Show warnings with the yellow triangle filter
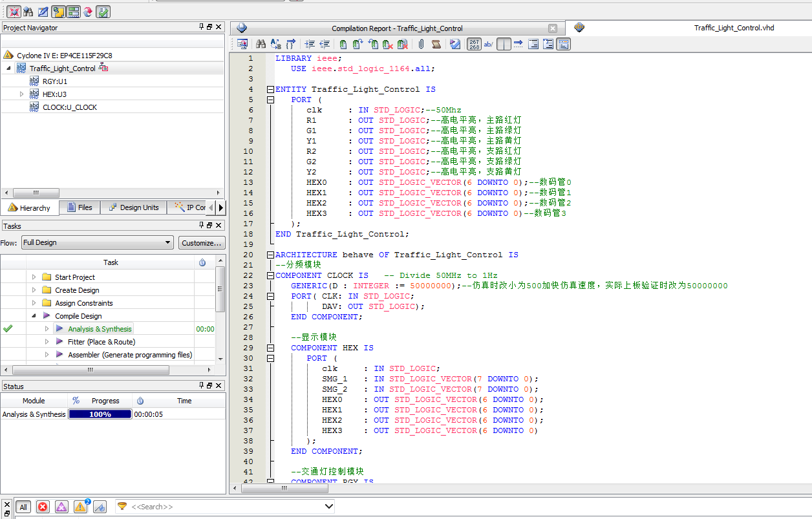 click(80, 507)
